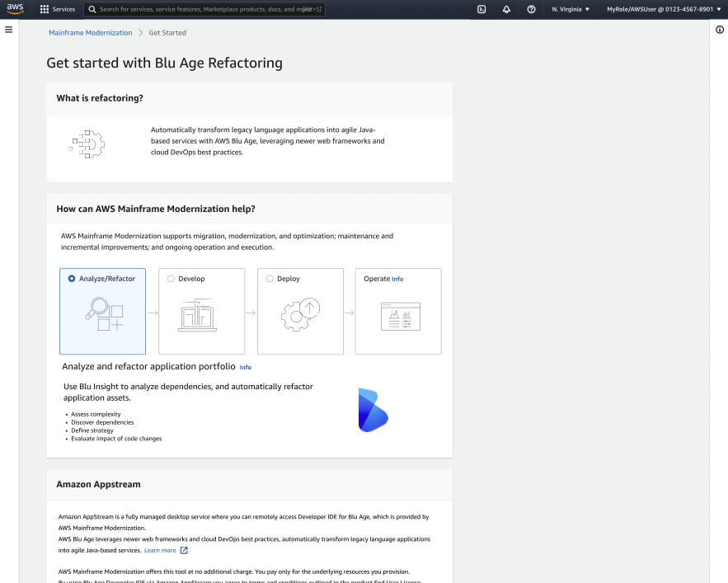Go to Mainframe Modernization breadcrumb
Screen dimensions: 728x583
tap(91, 32)
